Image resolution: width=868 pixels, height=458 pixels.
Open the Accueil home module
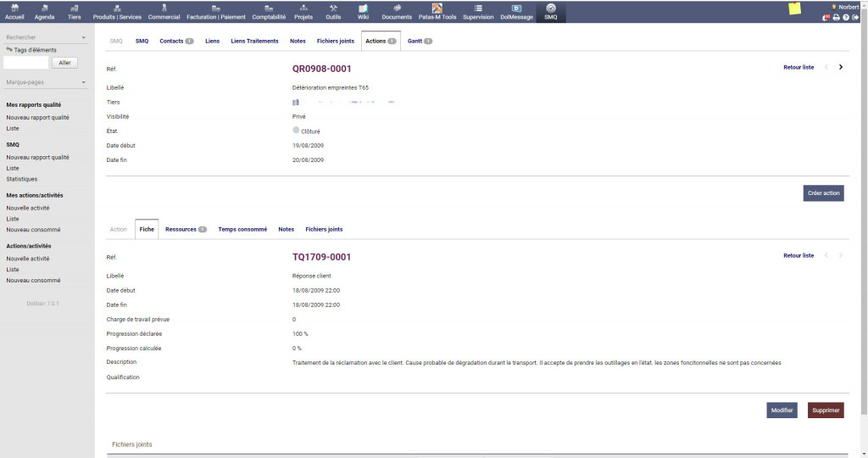pyautogui.click(x=14, y=12)
